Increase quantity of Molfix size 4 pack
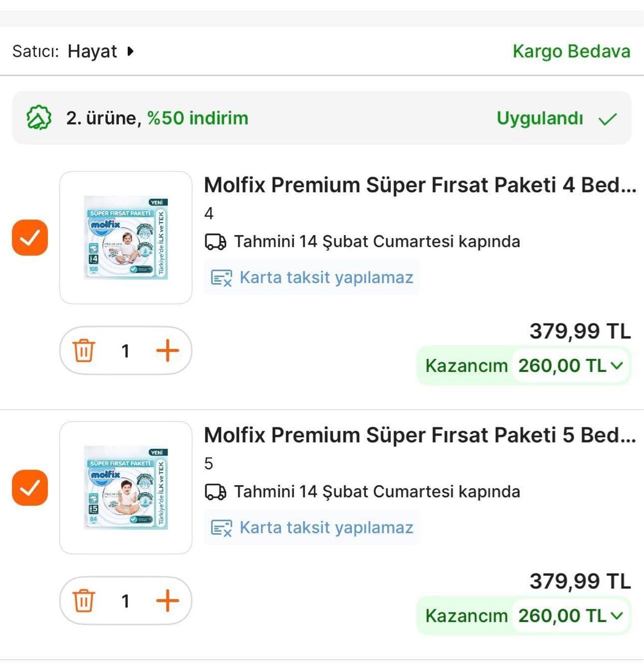The height and width of the screenshot is (664, 644). (x=167, y=351)
